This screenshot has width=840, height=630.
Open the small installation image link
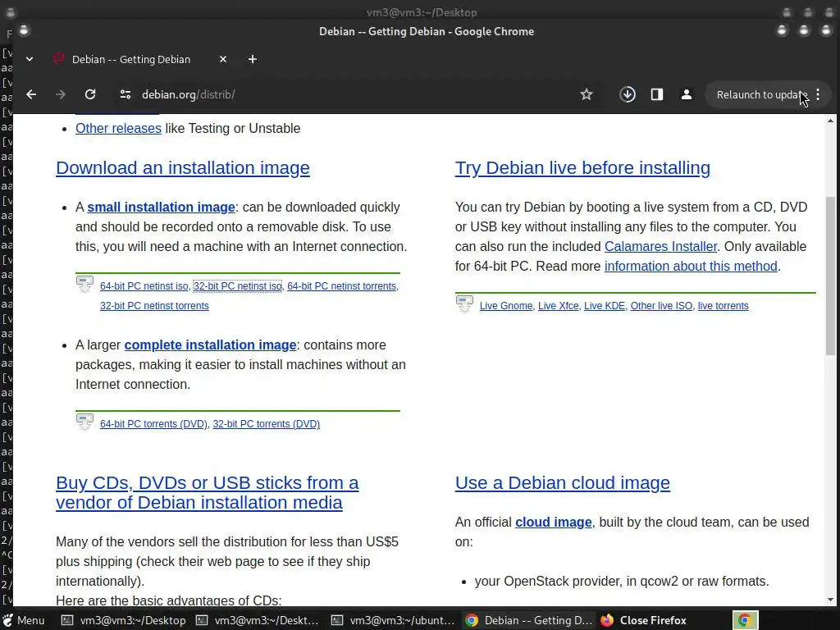[162, 208]
